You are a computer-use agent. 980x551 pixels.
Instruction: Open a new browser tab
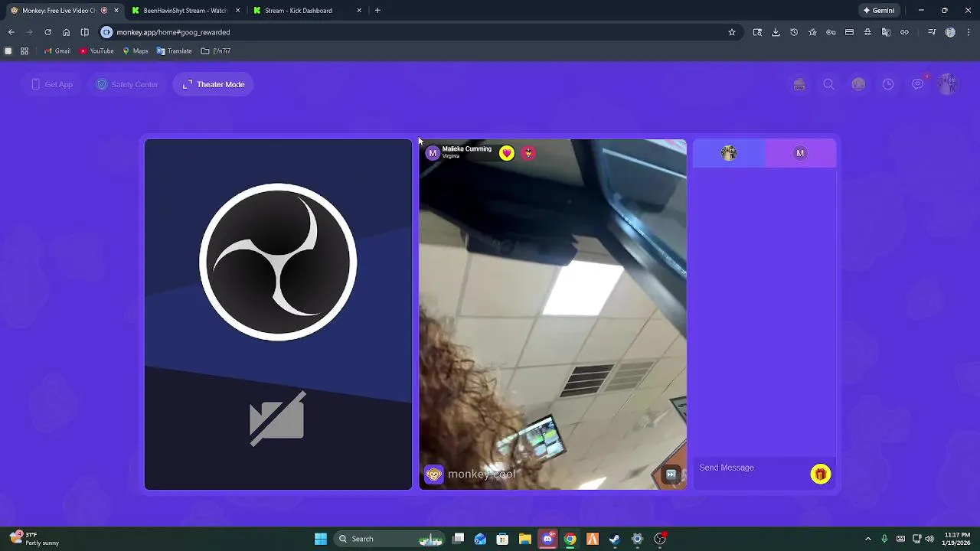[x=377, y=11]
